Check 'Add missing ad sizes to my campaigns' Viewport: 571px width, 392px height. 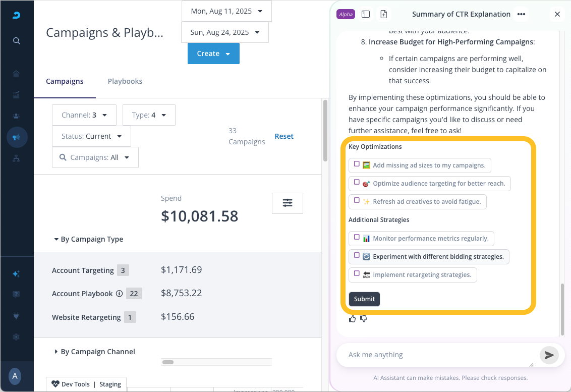click(357, 164)
